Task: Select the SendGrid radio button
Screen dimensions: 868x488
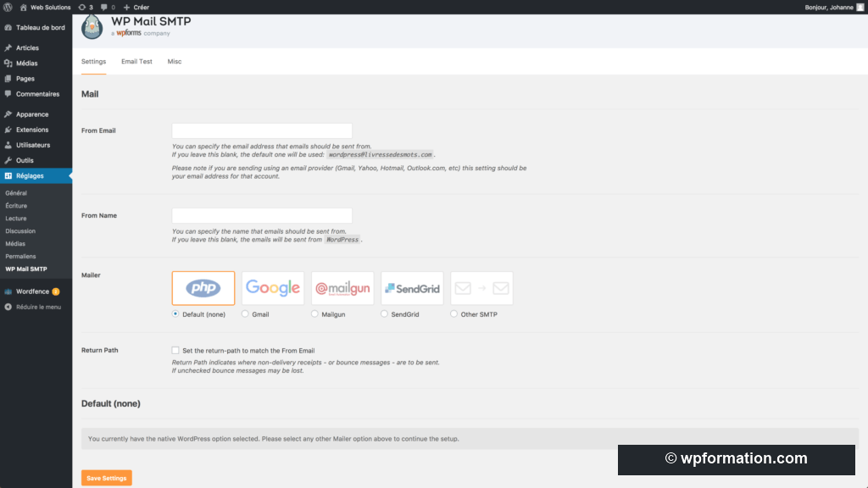Action: (384, 313)
